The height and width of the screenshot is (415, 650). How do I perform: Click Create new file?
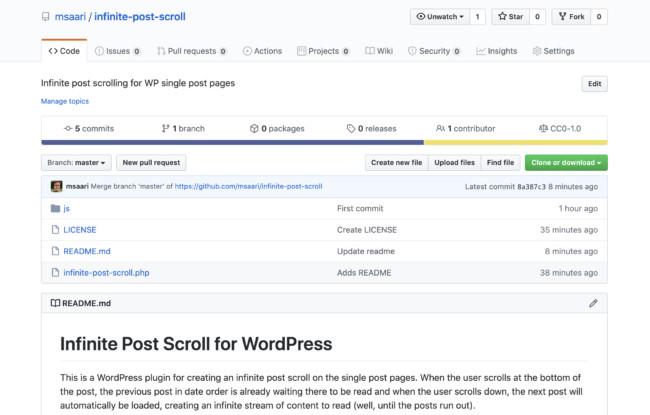tap(397, 163)
